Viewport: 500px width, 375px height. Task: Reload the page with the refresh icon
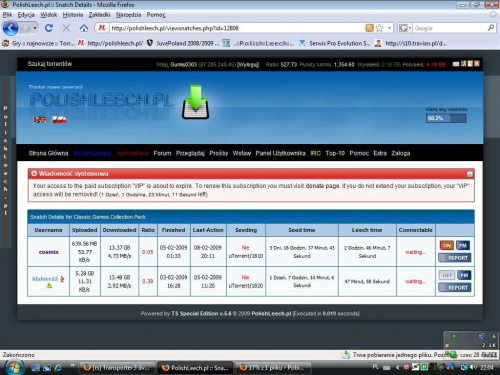pos(49,28)
